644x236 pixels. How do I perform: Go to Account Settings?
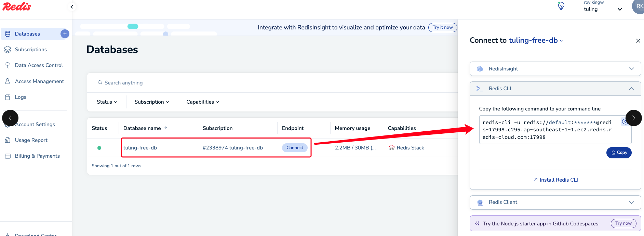pyautogui.click(x=35, y=124)
